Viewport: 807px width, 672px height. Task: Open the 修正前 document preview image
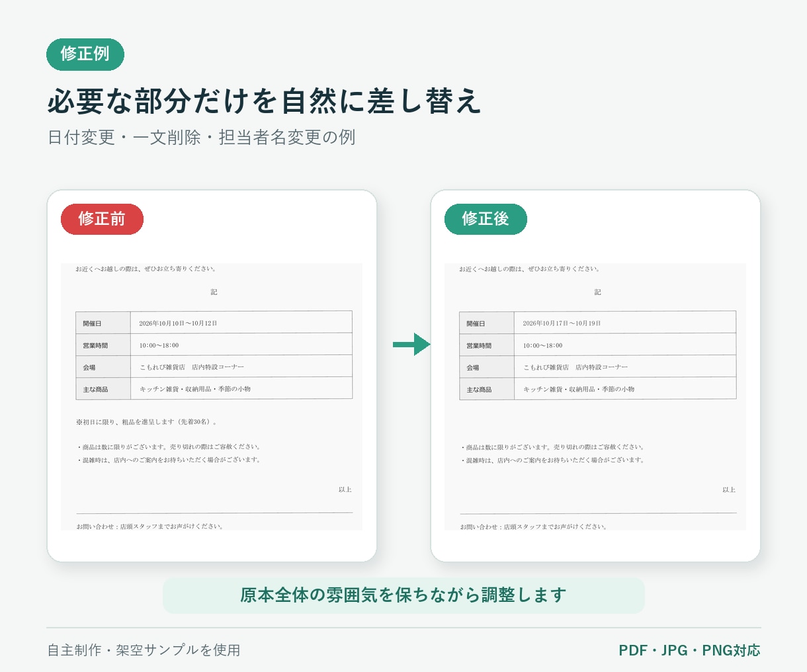212,397
